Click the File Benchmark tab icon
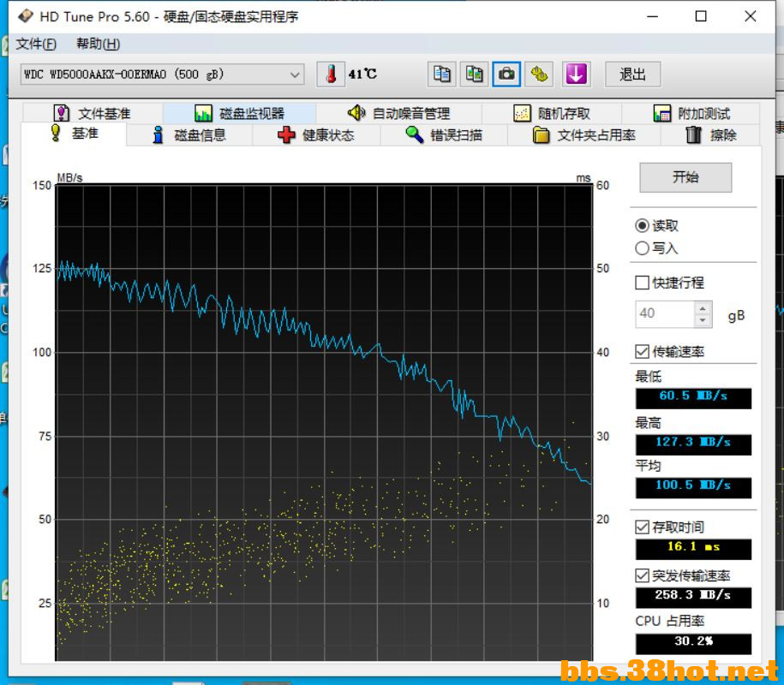The width and height of the screenshot is (784, 685). pos(61,113)
